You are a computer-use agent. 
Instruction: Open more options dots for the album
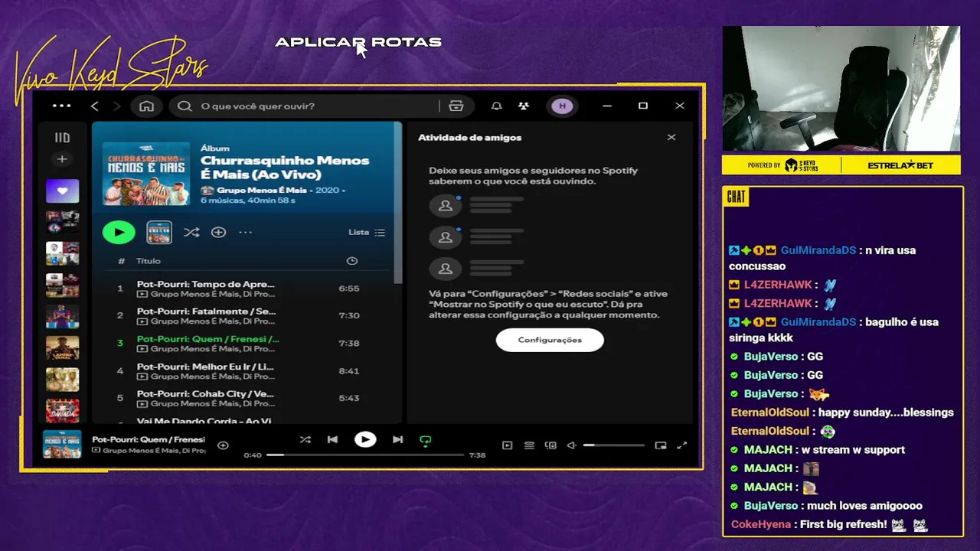coord(245,232)
